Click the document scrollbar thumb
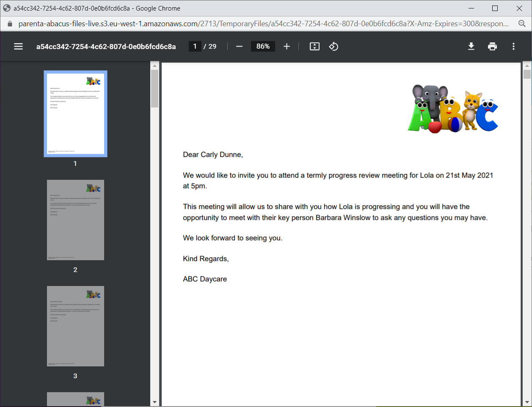The height and width of the screenshot is (407, 532). [x=527, y=74]
